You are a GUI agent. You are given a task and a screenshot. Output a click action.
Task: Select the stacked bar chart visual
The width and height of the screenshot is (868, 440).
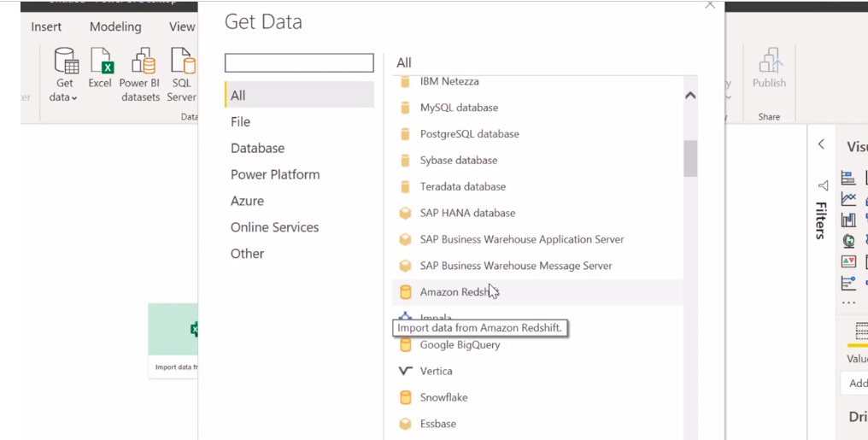[848, 178]
